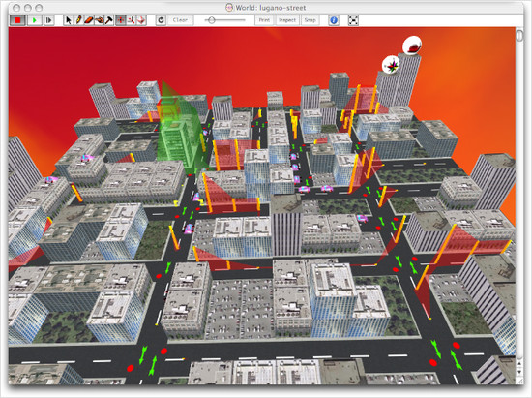The width and height of the screenshot is (532, 398).
Task: Toggle the third red camera tool
Action: 141,20
